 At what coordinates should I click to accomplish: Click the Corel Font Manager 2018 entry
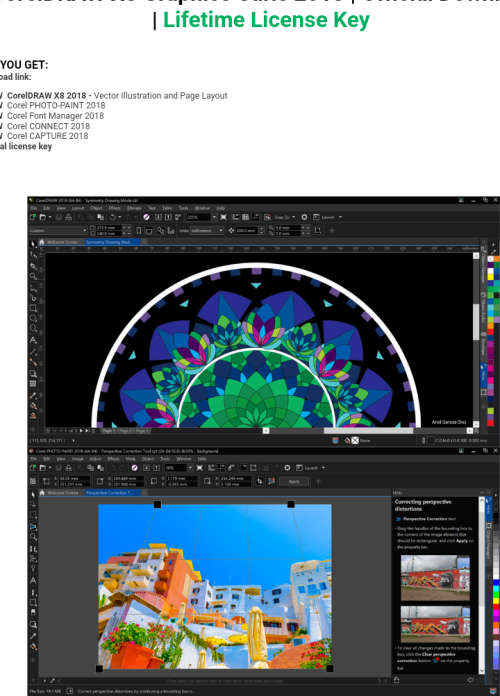pyautogui.click(x=56, y=115)
